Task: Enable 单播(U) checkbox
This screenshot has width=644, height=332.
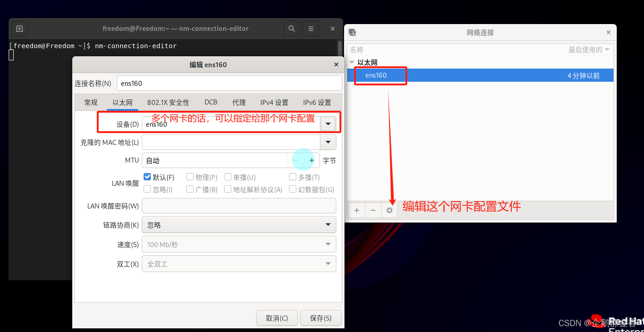Action: click(228, 177)
